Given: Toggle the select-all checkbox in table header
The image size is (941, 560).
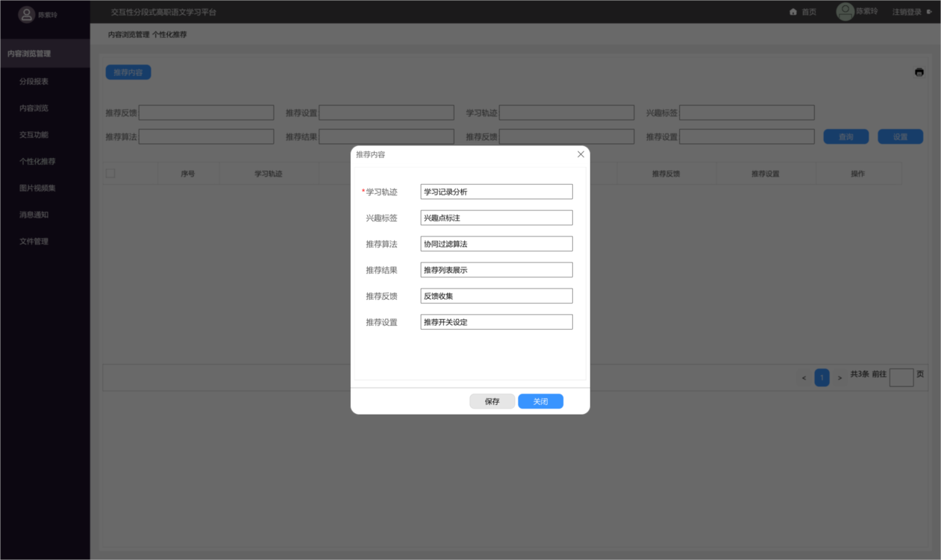Looking at the screenshot, I should click(110, 174).
